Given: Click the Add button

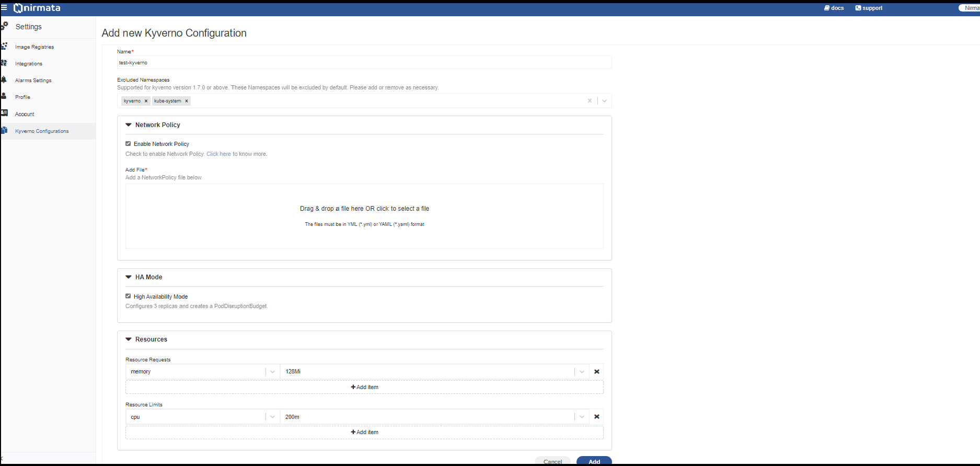Looking at the screenshot, I should click(x=594, y=461).
